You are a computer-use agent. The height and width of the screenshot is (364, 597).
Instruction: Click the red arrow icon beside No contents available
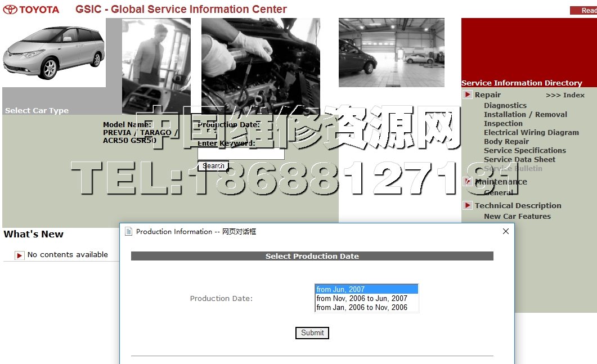[x=20, y=255]
